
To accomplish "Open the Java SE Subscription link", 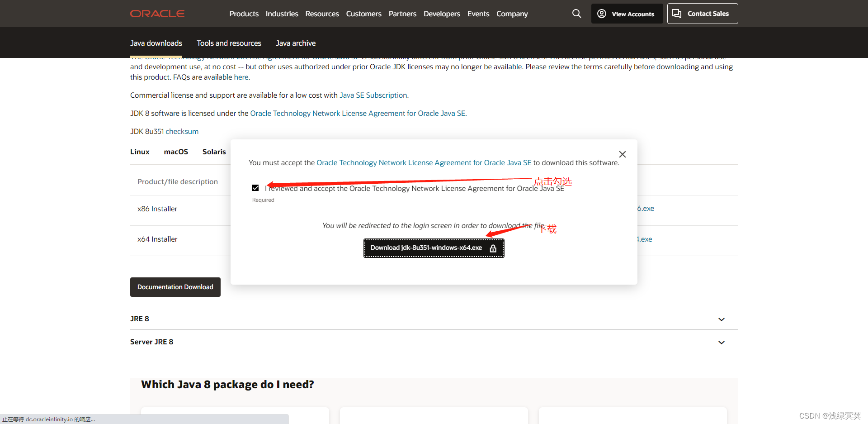I will [x=373, y=95].
